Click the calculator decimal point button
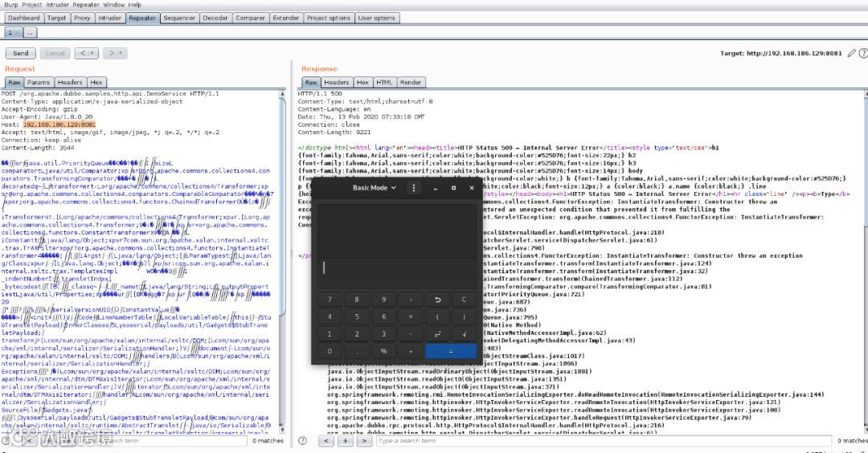The image size is (868, 453). point(357,351)
